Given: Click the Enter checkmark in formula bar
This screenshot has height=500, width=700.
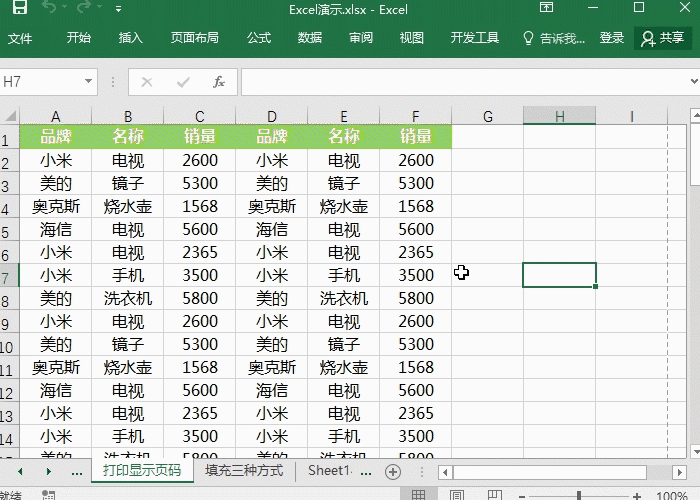Looking at the screenshot, I should tap(182, 82).
